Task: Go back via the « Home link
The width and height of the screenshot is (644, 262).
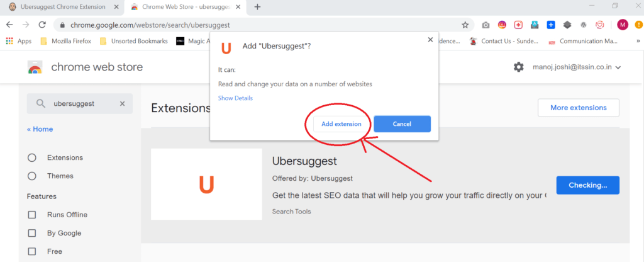Action: (40, 129)
